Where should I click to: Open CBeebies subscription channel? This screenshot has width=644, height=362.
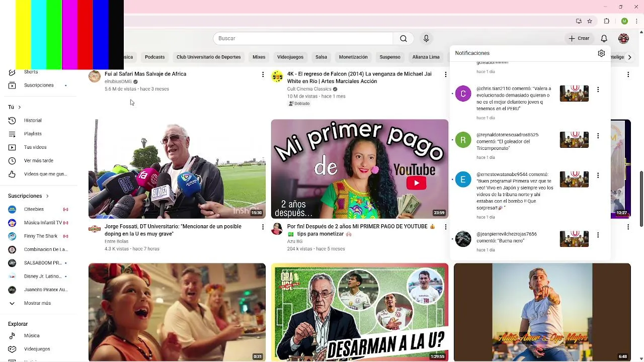point(39,209)
